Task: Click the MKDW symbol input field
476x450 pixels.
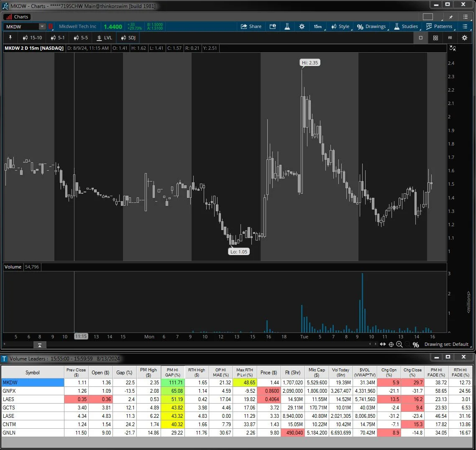Action: point(21,26)
